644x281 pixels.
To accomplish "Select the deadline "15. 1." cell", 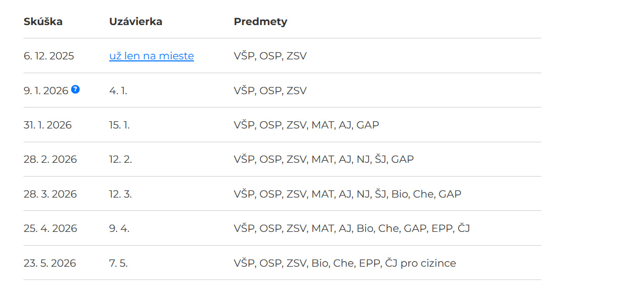I will click(x=119, y=125).
